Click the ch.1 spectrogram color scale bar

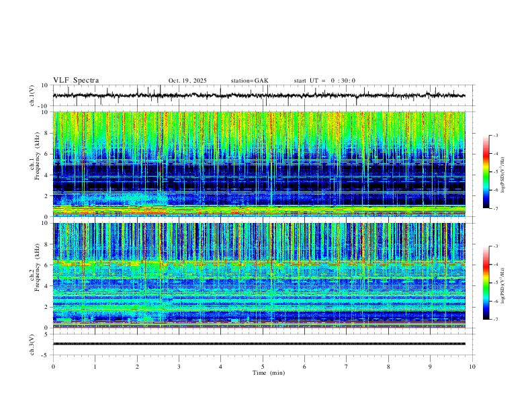click(486, 172)
